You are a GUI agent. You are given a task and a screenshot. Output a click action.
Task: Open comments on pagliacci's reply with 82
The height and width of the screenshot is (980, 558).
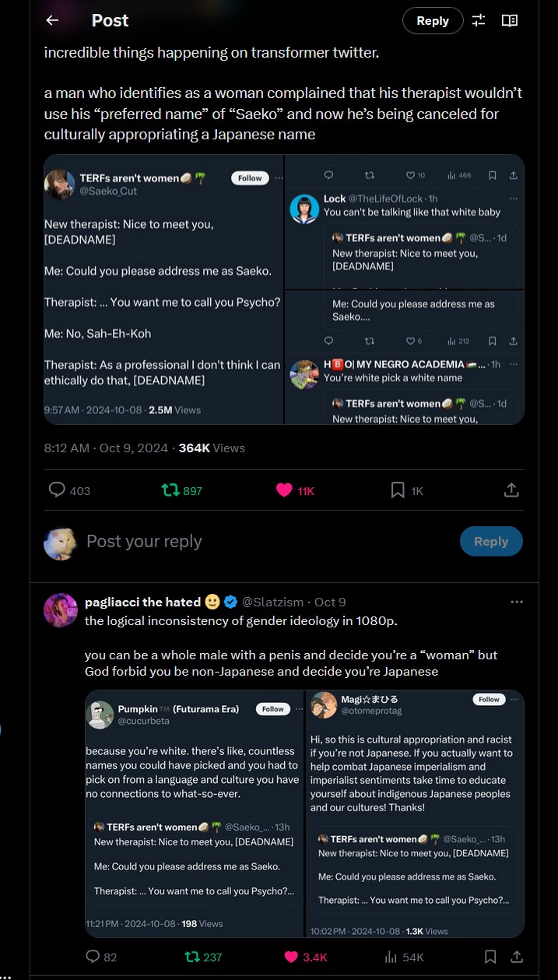[93, 957]
